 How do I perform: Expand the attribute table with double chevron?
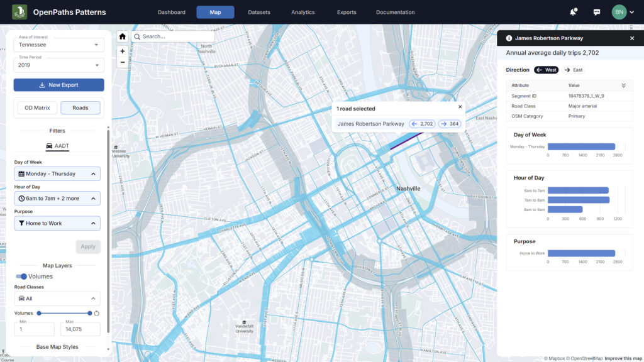(624, 85)
